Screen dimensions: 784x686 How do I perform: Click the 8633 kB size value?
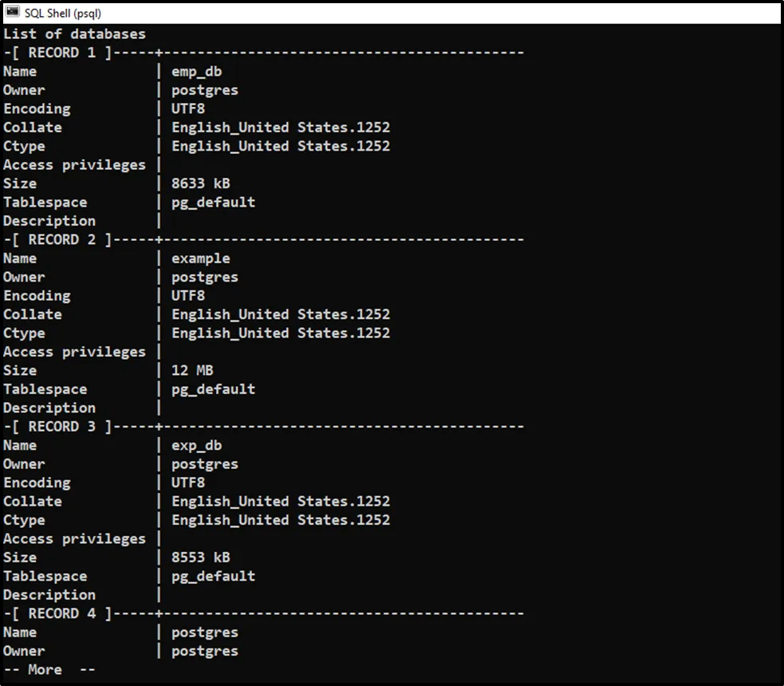tap(201, 183)
